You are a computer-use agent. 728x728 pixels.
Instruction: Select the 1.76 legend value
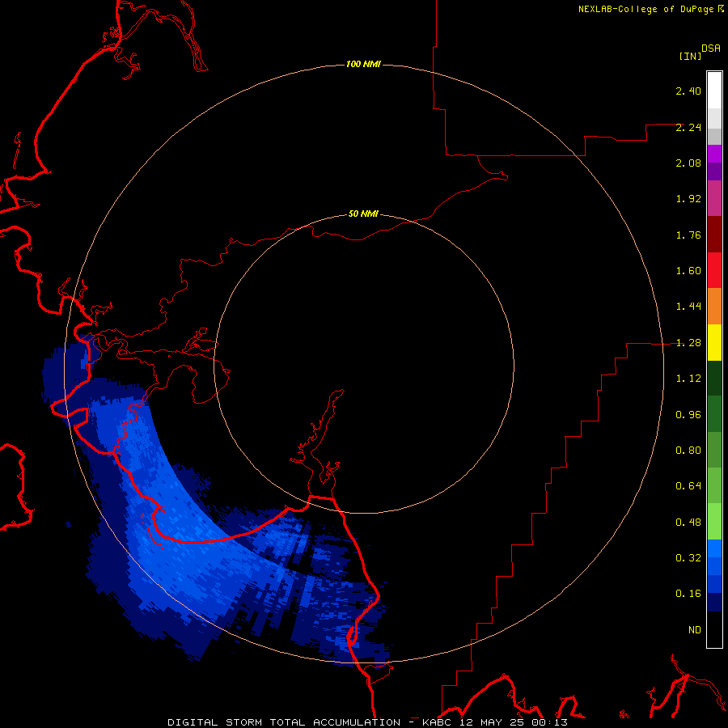coord(688,235)
